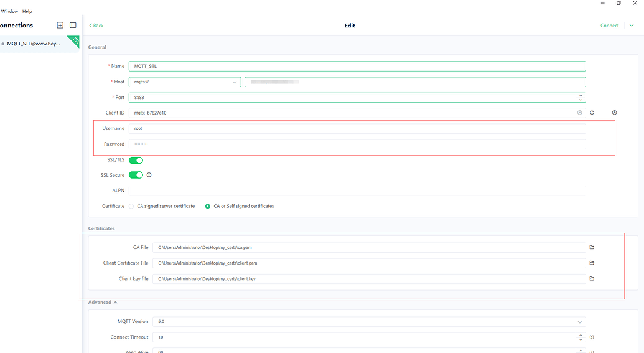Viewport: 644px width, 353px height.
Task: Open the Window menu
Action: (x=9, y=11)
